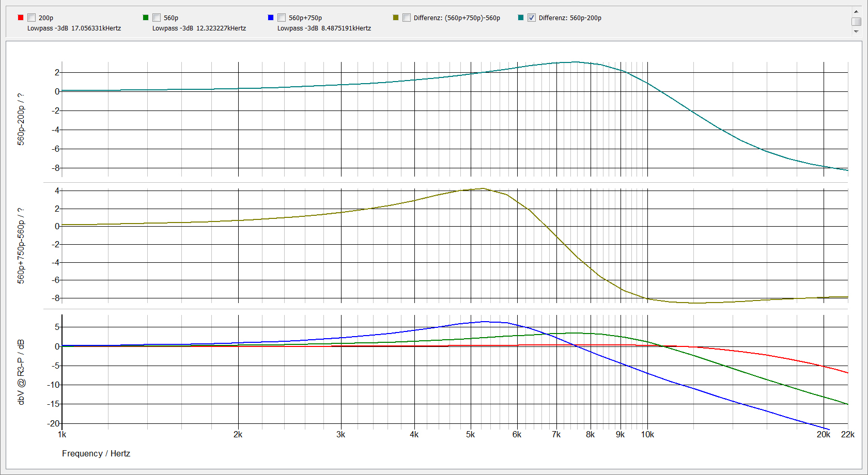Click the red 200p color swatch

click(21, 18)
